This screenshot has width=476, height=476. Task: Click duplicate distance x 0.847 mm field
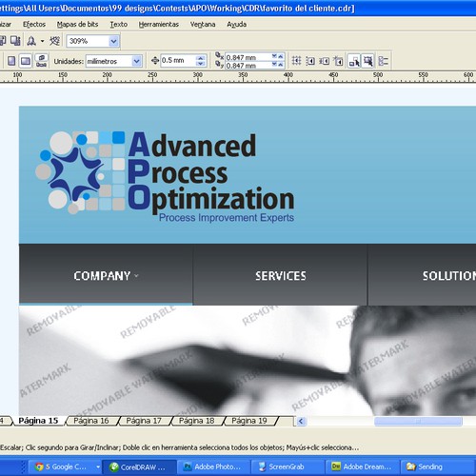point(248,57)
